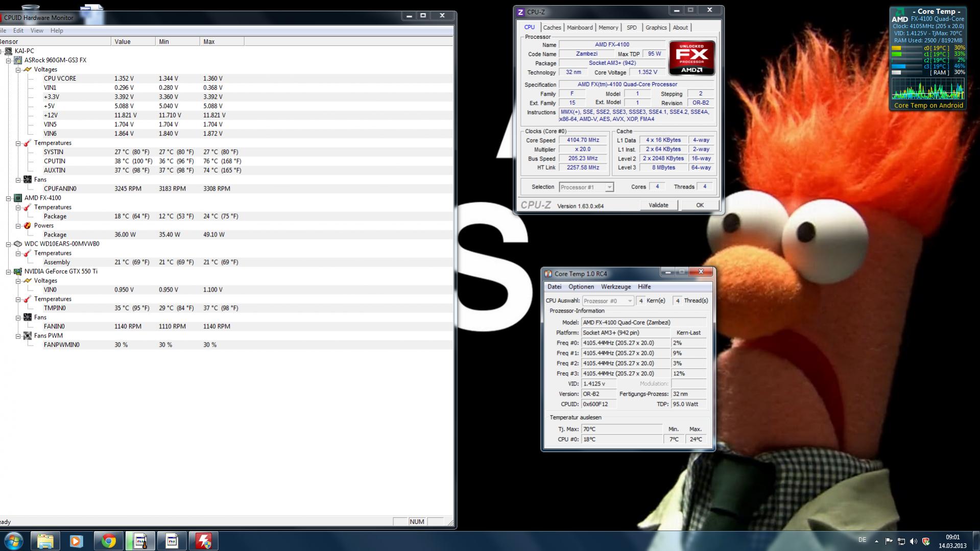
Task: Switch to the Memory tab in CPU-Z
Action: [608, 28]
